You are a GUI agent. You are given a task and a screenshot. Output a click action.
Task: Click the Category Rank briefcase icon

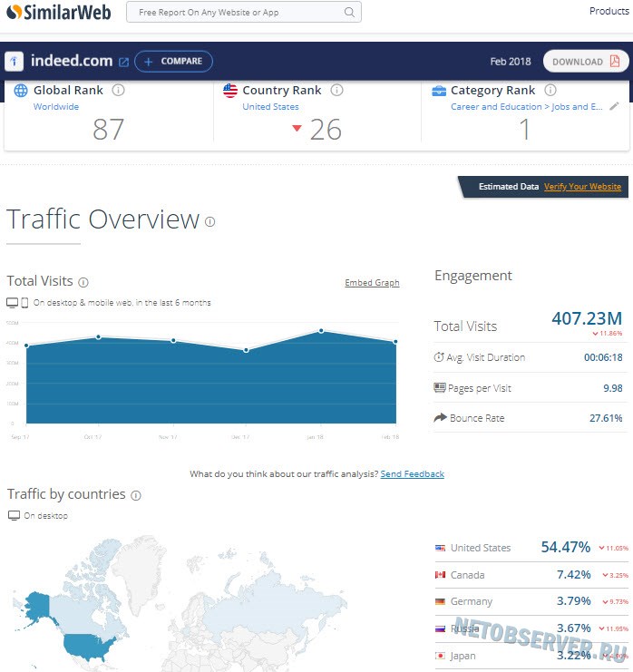439,91
